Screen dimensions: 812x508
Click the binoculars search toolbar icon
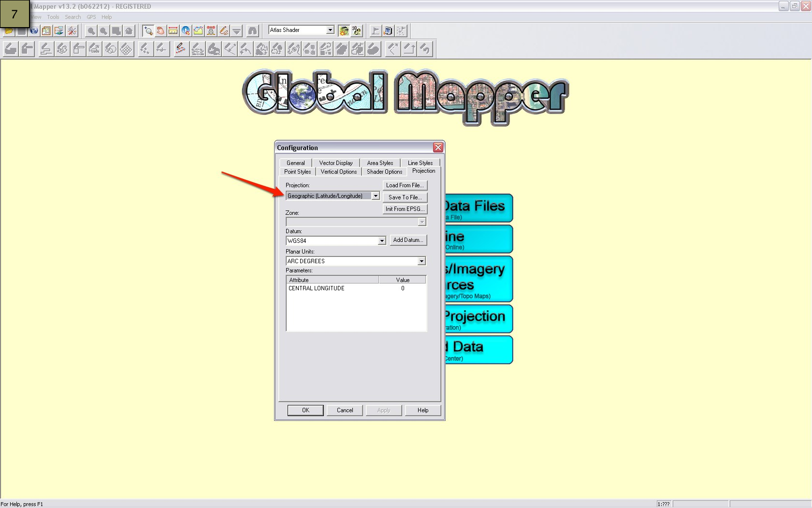click(252, 30)
